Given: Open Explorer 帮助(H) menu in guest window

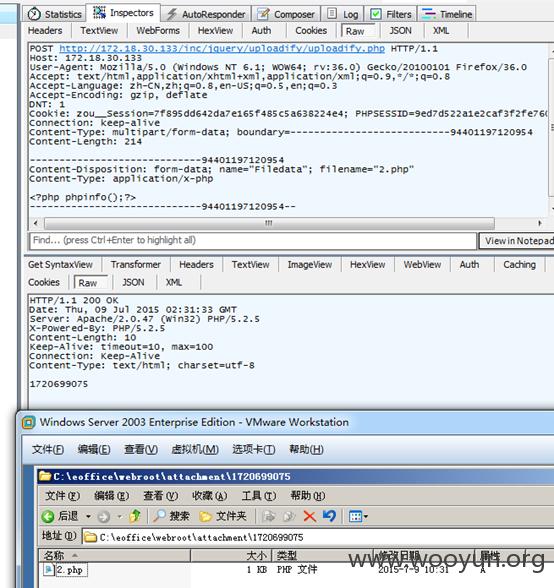Looking at the screenshot, I should pyautogui.click(x=308, y=496).
